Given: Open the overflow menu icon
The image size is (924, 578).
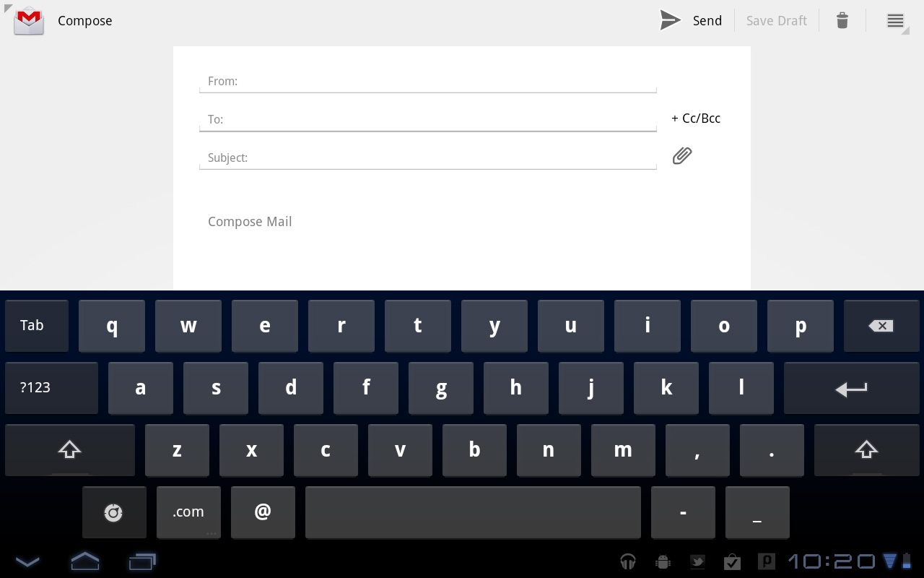Looking at the screenshot, I should (895, 20).
